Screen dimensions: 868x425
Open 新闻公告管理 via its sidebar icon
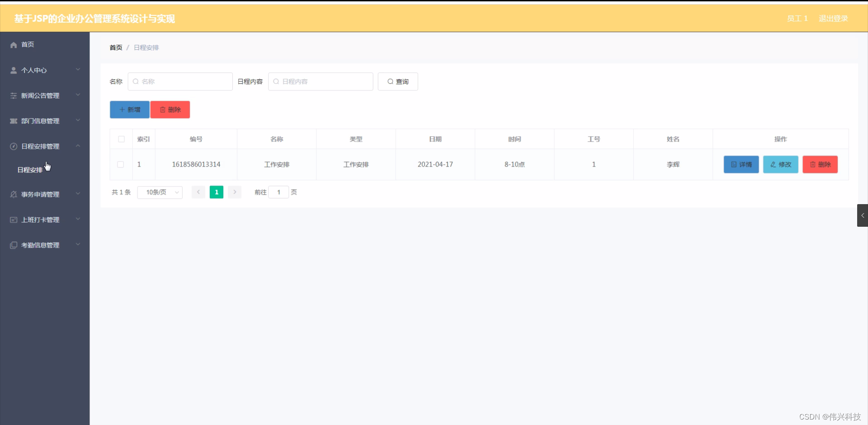[13, 96]
